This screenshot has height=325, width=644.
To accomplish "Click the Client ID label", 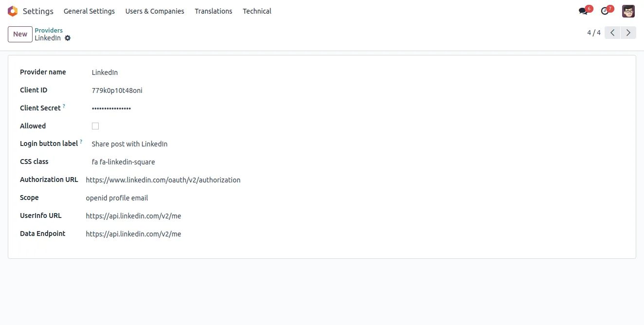I will tap(34, 90).
